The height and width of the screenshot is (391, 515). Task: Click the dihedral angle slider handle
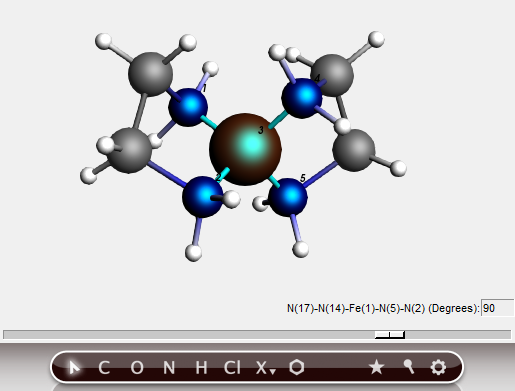pos(390,335)
